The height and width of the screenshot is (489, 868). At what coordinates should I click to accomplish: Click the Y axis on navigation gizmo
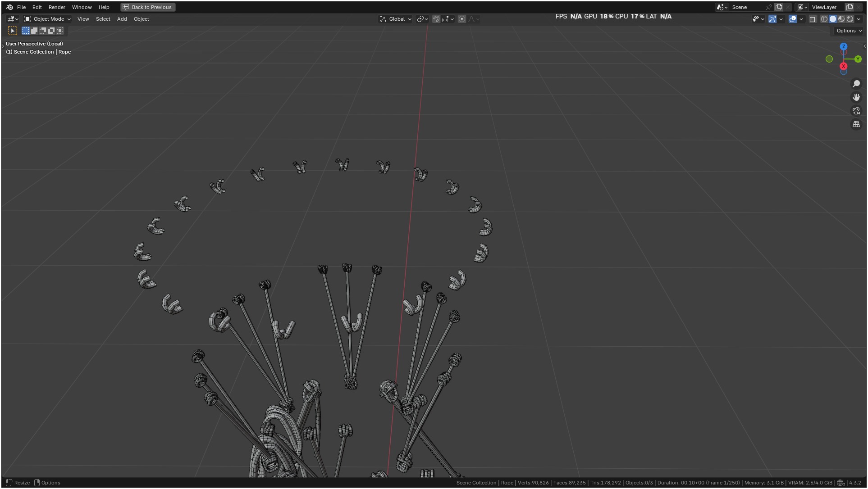coord(858,59)
